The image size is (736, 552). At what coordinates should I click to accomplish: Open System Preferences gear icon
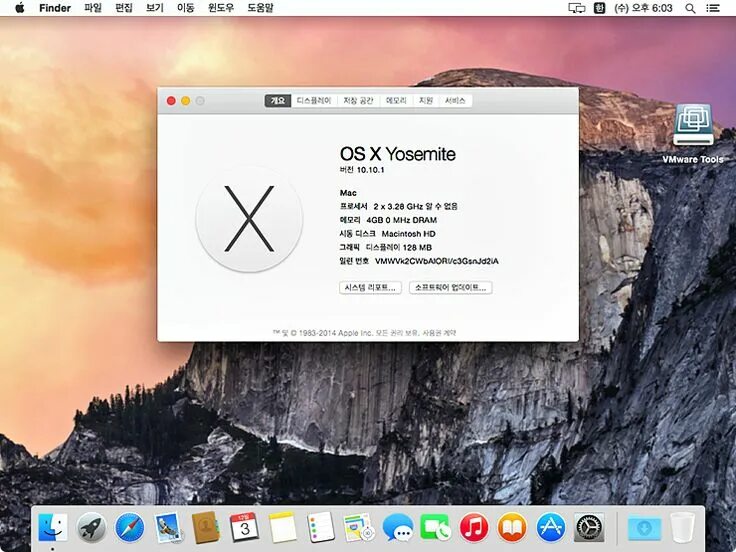click(x=589, y=528)
